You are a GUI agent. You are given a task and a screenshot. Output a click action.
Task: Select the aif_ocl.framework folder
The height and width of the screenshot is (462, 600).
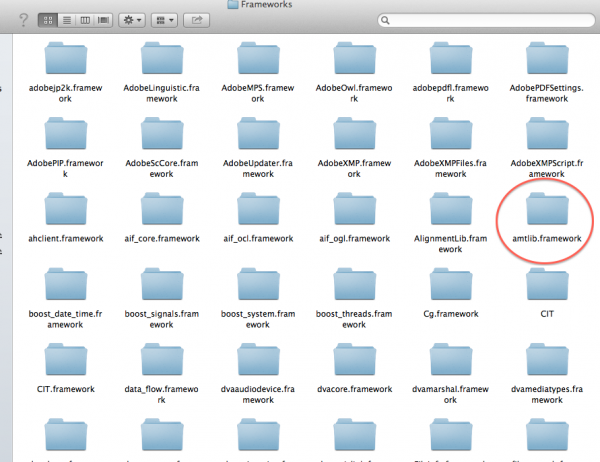point(258,209)
